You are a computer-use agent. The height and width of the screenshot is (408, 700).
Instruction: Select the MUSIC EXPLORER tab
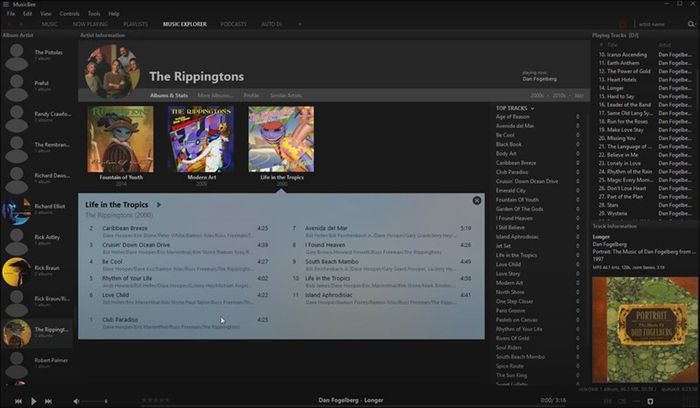click(184, 24)
